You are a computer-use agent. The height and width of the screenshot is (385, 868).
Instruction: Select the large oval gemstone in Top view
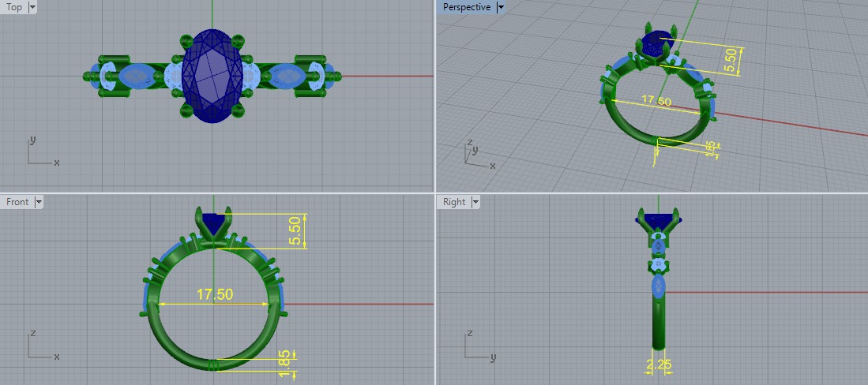(212, 76)
